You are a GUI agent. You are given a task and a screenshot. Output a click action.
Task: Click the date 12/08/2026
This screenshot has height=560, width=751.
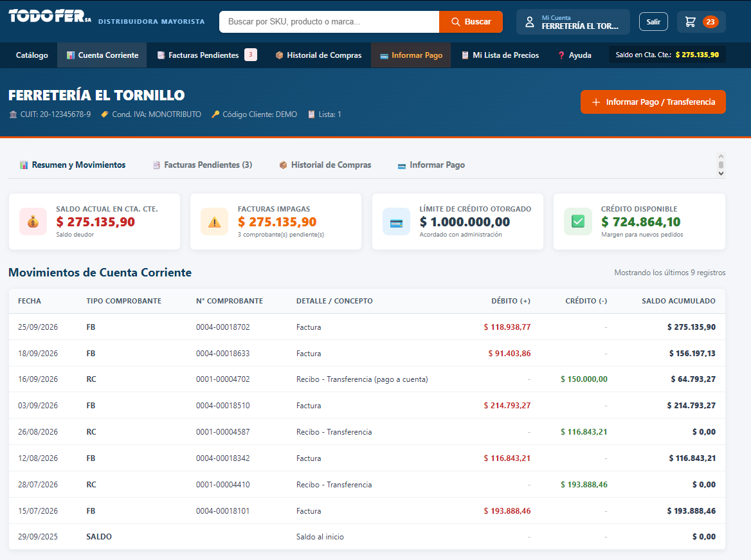[x=38, y=458]
